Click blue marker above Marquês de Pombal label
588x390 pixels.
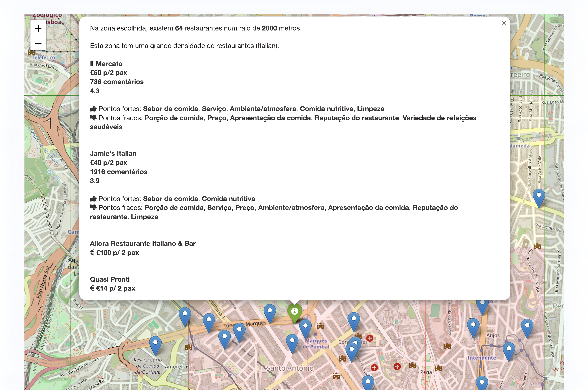pos(305,327)
